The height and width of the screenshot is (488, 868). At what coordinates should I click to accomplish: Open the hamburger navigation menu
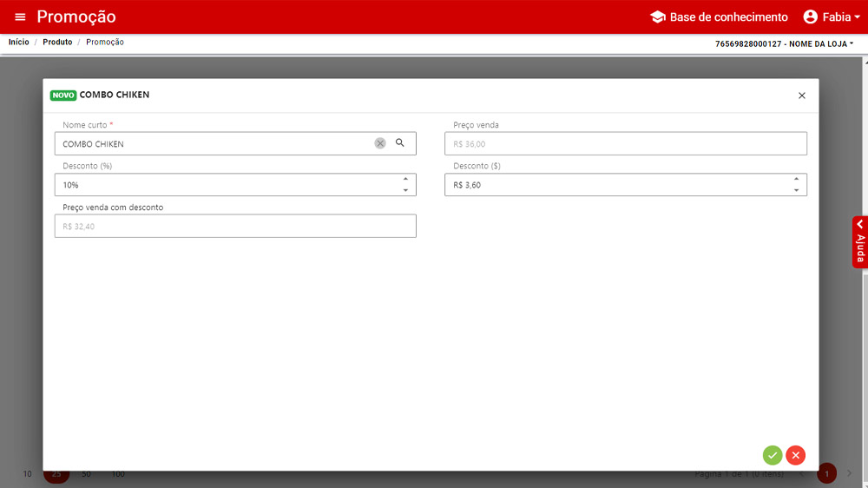[x=20, y=17]
